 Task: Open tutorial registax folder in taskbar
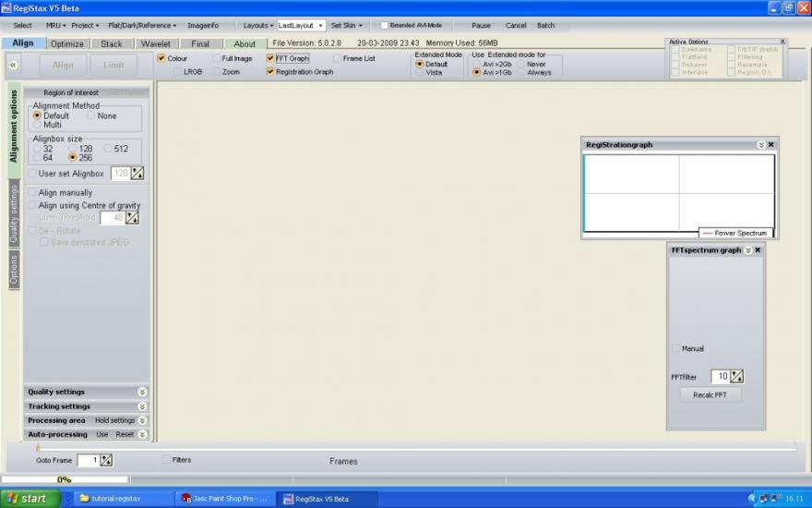tap(122, 499)
